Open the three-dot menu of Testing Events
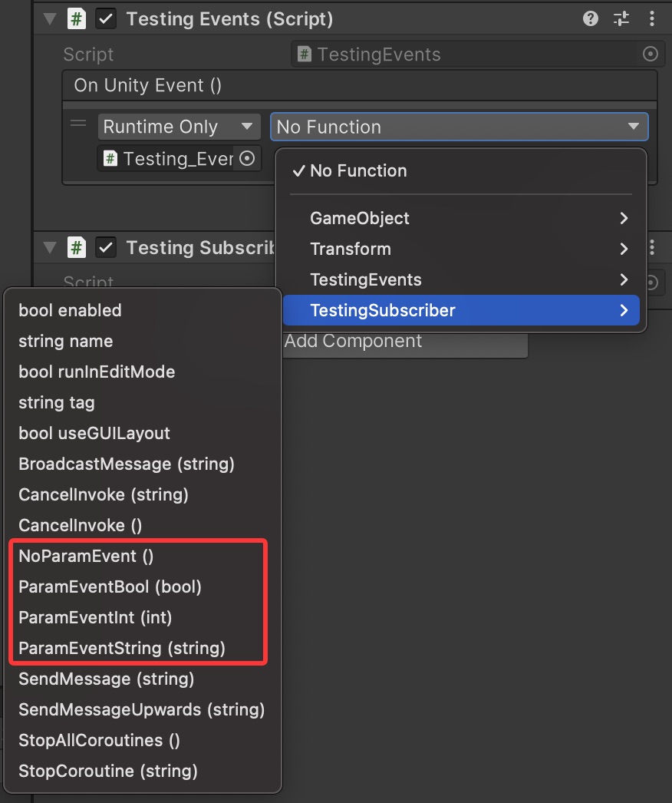 (652, 19)
